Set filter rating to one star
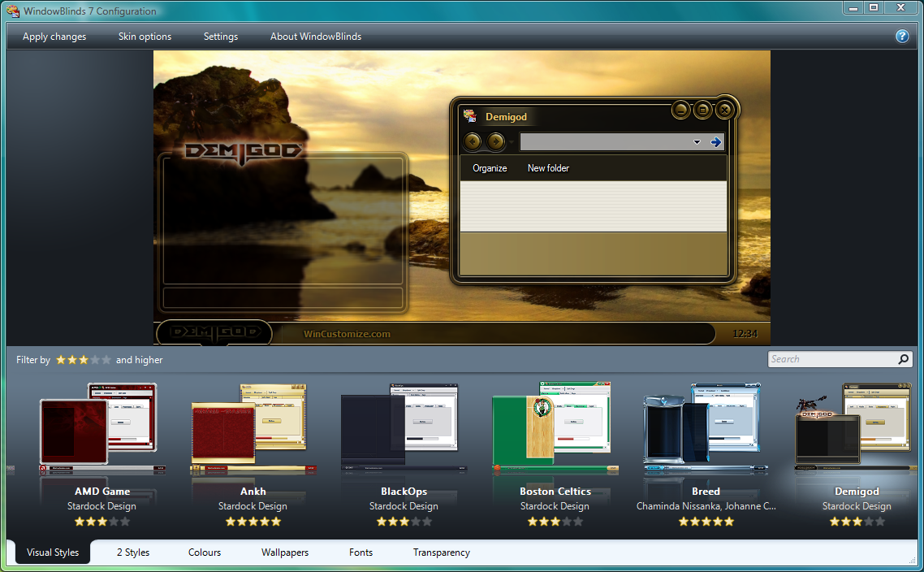 [x=61, y=360]
